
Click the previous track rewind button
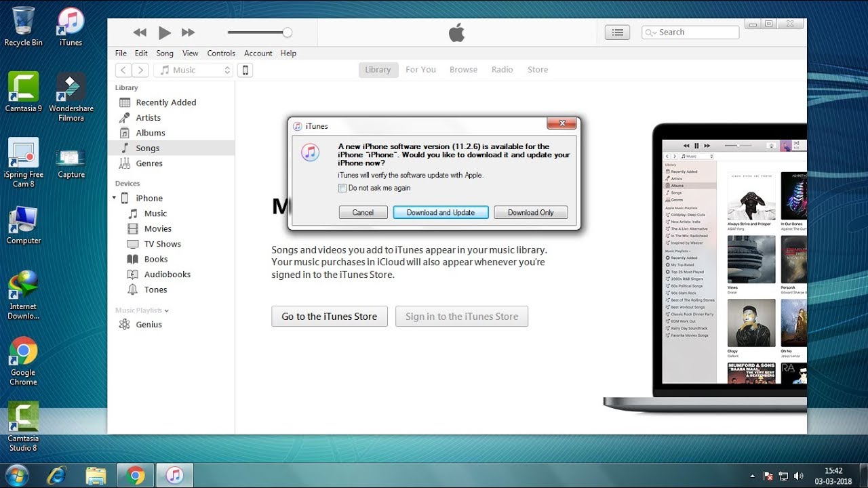140,33
